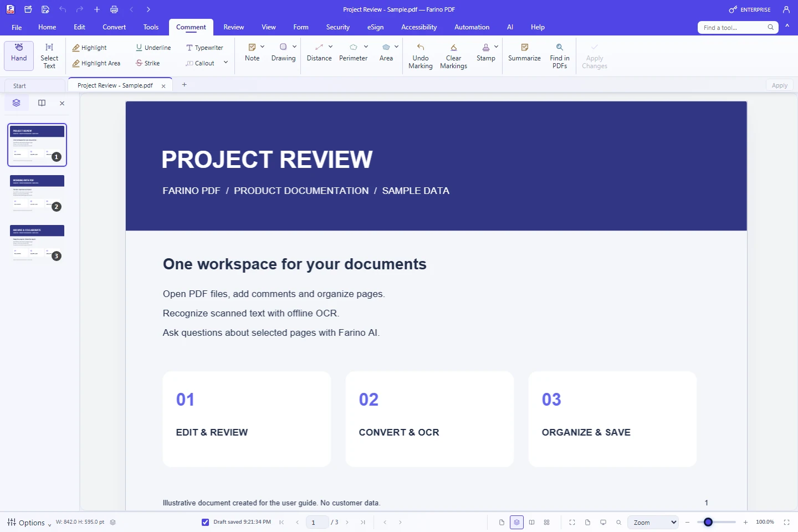This screenshot has width=798, height=532.
Task: Click the zoom in plus button
Action: (x=745, y=522)
